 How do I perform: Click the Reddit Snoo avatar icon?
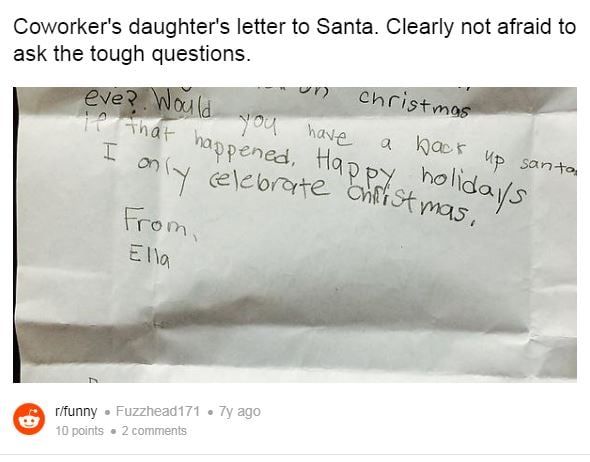[29, 419]
